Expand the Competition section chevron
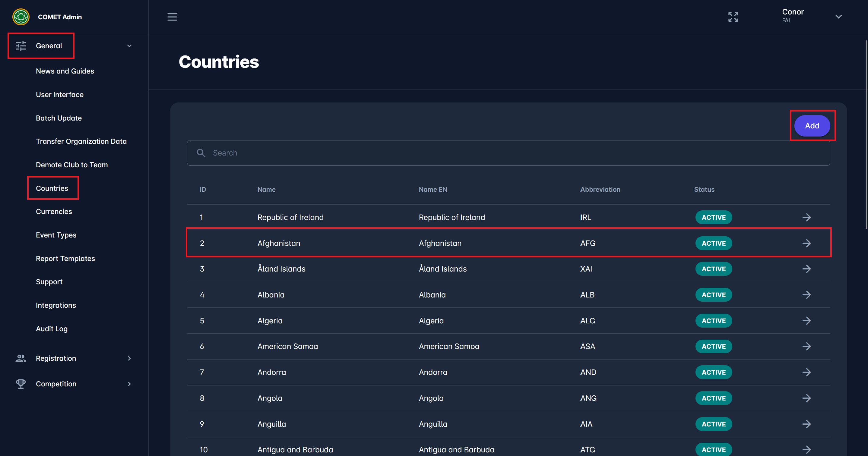 [129, 384]
